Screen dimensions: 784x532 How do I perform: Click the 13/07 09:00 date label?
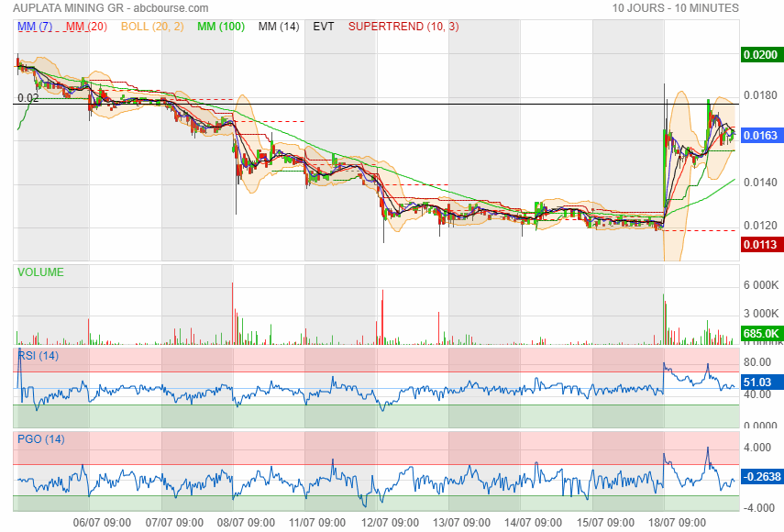click(461, 523)
